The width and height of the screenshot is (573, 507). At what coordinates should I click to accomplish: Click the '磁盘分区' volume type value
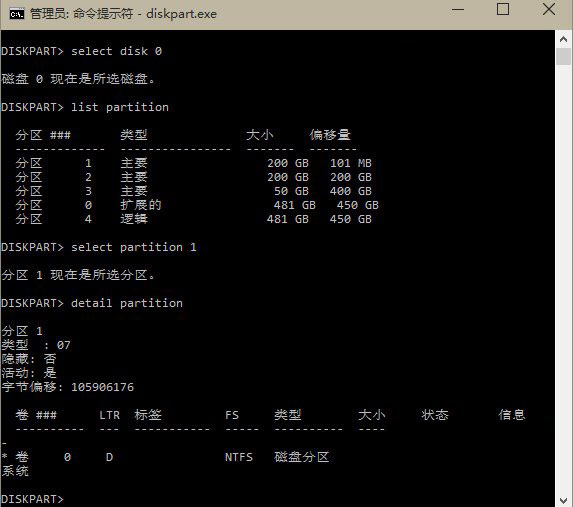tap(301, 457)
